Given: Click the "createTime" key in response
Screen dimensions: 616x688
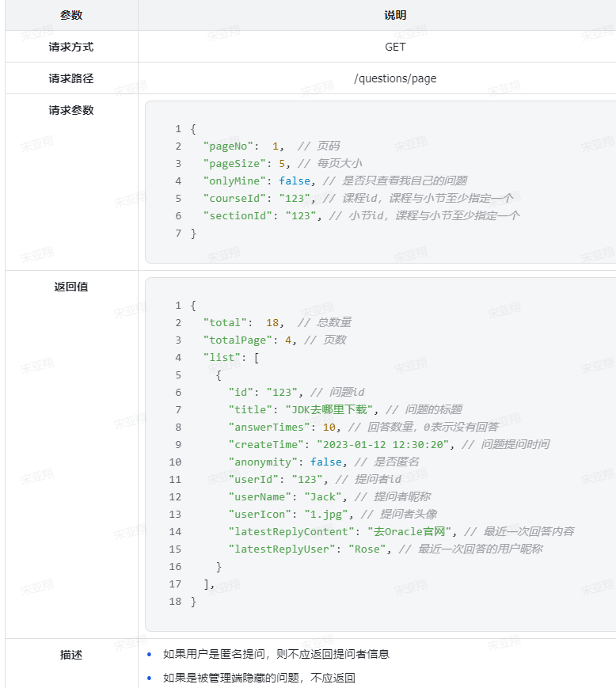Looking at the screenshot, I should coord(266,444).
